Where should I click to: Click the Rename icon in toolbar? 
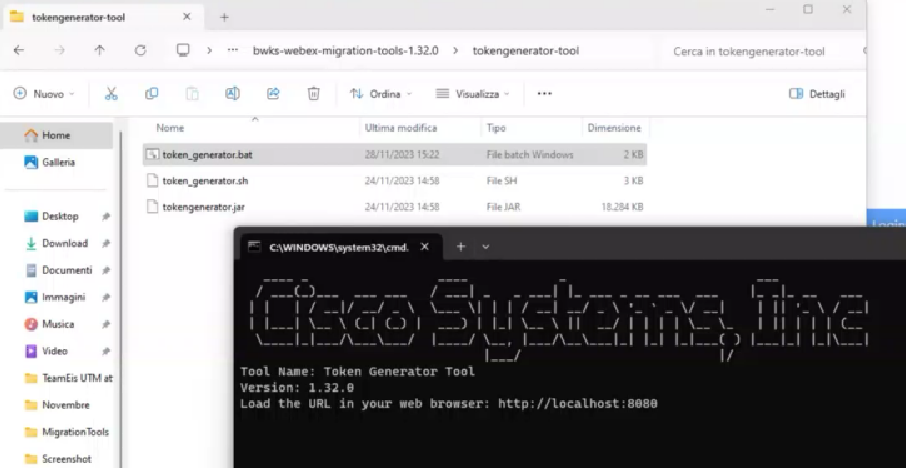pyautogui.click(x=232, y=94)
